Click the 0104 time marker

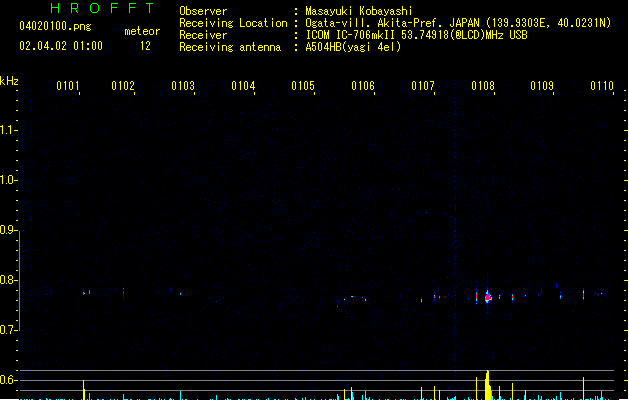(243, 86)
